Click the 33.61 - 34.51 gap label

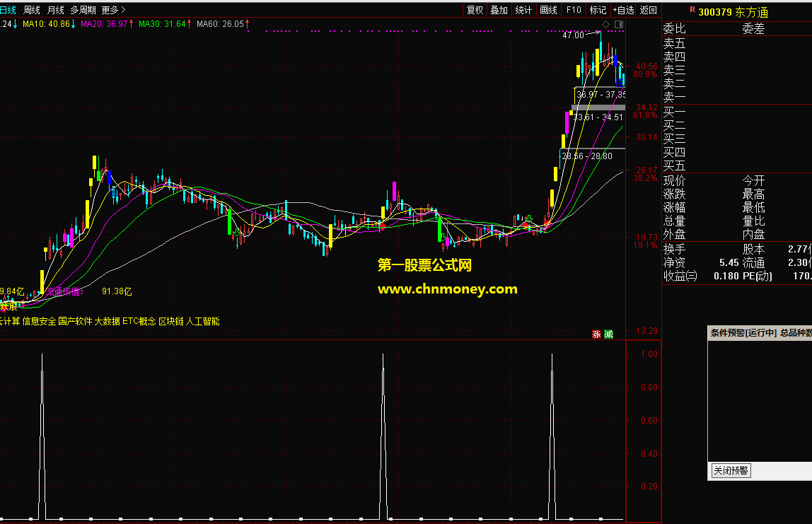pos(598,117)
